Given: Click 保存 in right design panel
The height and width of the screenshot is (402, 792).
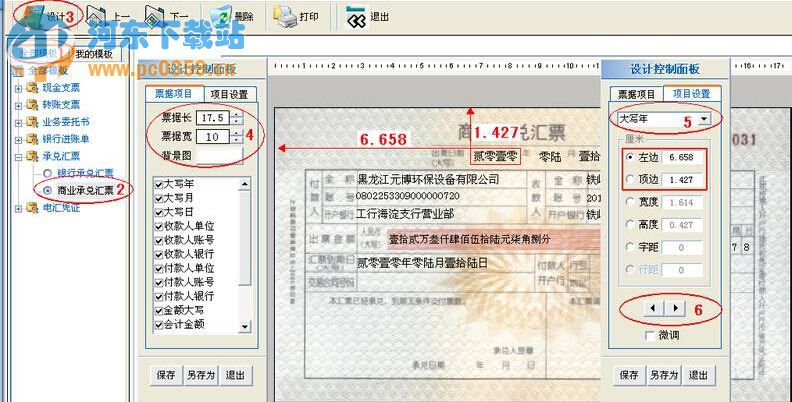Looking at the screenshot, I should tap(629, 375).
